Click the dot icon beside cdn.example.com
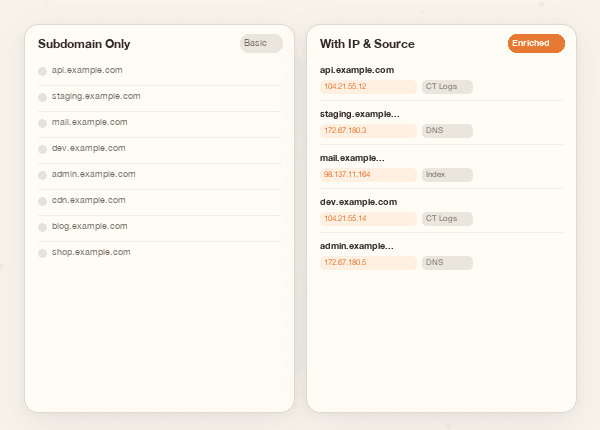 42,201
